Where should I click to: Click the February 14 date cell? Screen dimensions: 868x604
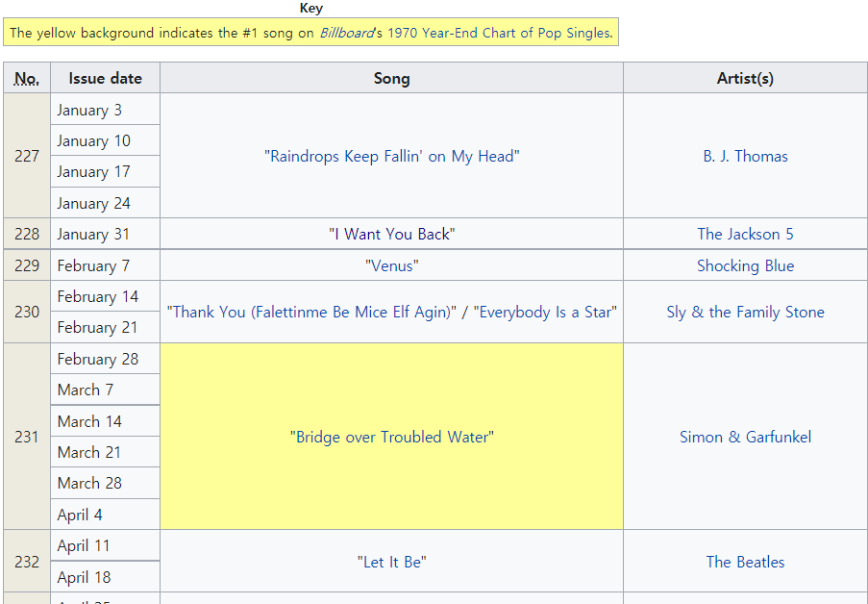pos(105,296)
